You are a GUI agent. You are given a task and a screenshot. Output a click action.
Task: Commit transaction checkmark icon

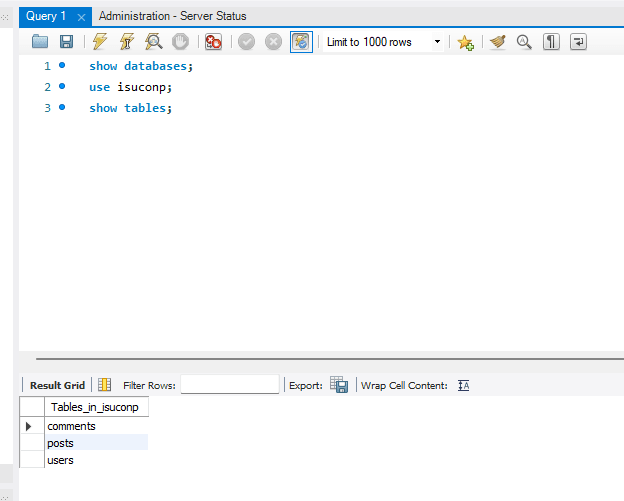pyautogui.click(x=246, y=42)
